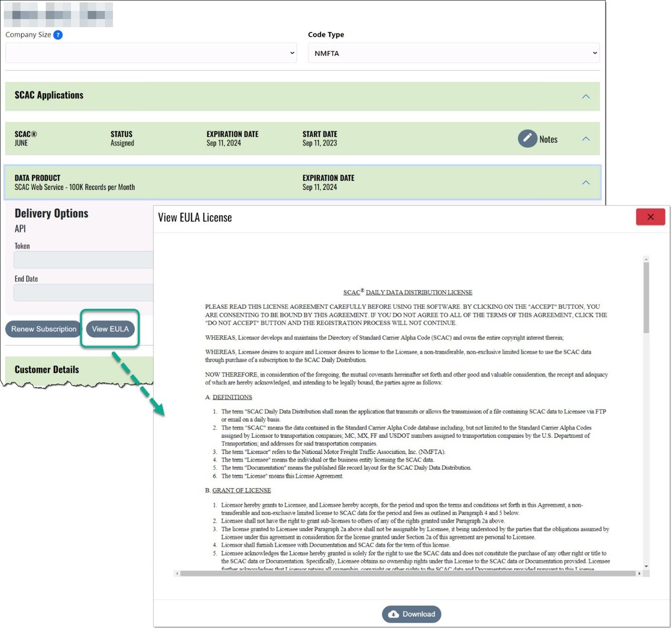Collapse the JUNE SCAC row chevron

point(585,138)
